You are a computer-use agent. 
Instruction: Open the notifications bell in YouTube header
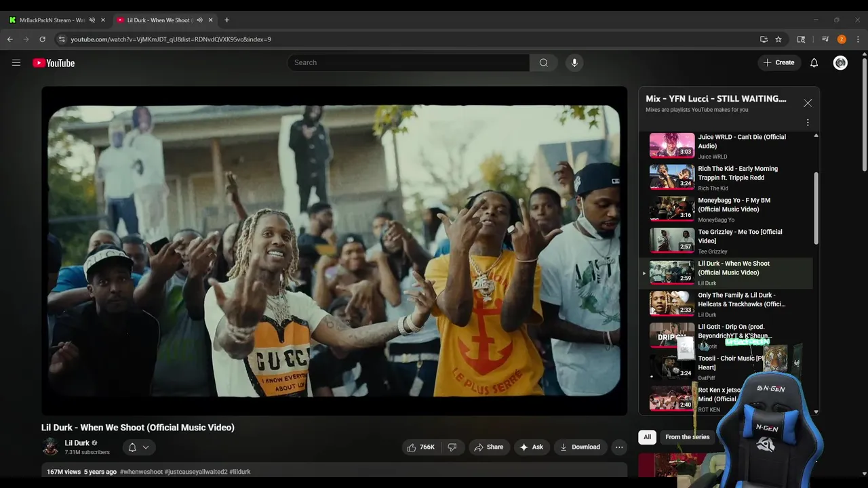(814, 63)
